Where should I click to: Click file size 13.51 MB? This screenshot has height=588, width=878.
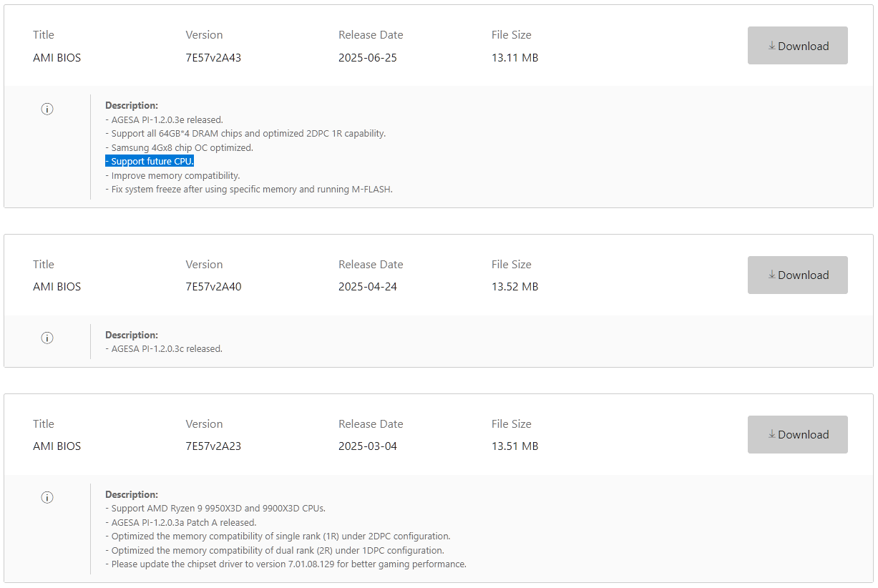(x=515, y=446)
